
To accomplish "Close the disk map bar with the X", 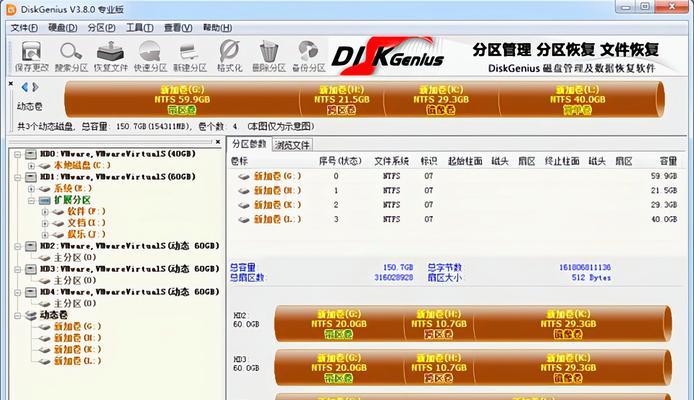I will click(11, 83).
